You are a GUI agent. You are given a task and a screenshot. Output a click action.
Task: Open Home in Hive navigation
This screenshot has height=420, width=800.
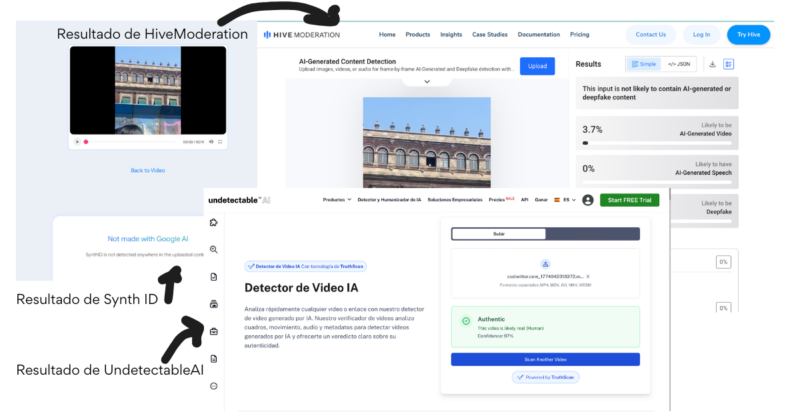click(x=387, y=35)
